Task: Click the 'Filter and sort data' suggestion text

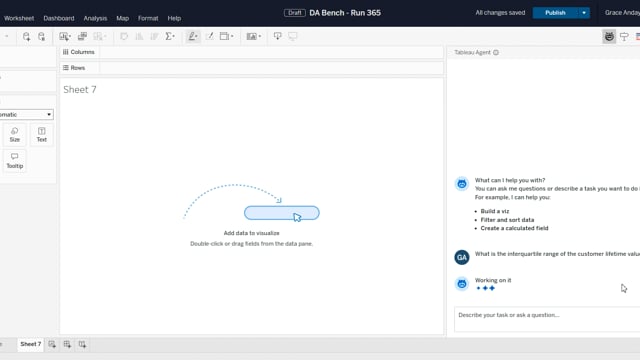Action: [507, 220]
